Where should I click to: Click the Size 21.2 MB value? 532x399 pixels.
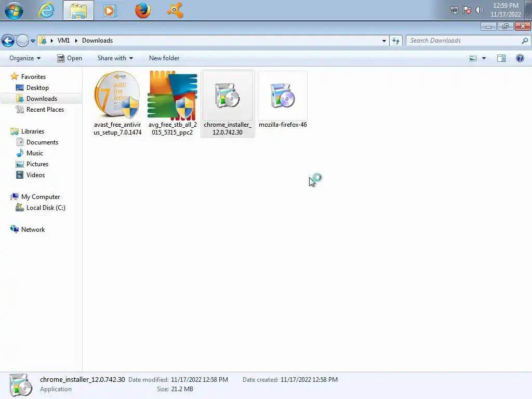(x=182, y=389)
